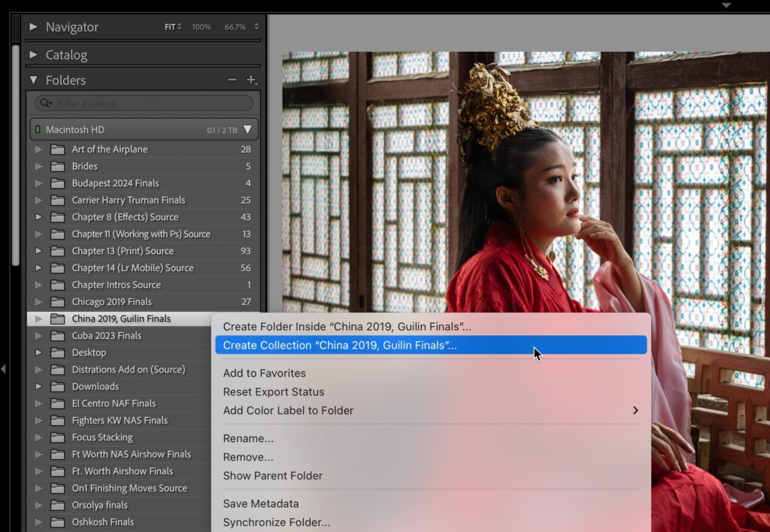Click the Filter Folders search field

coord(150,104)
